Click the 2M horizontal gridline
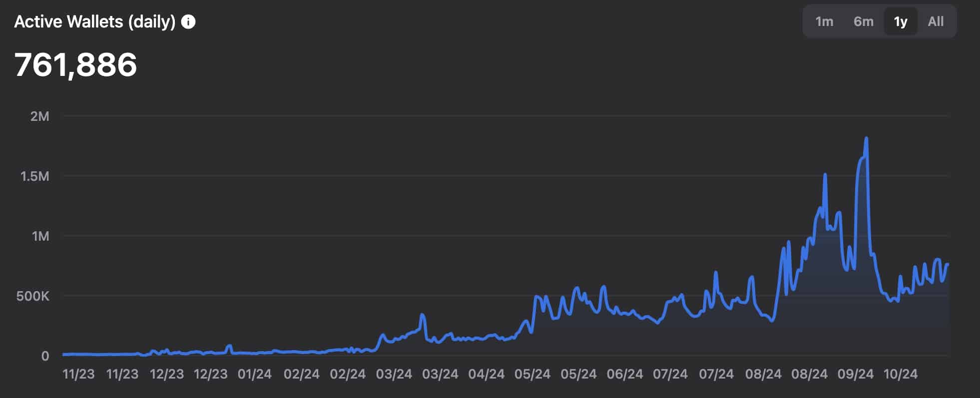The height and width of the screenshot is (398, 980). pos(499,116)
